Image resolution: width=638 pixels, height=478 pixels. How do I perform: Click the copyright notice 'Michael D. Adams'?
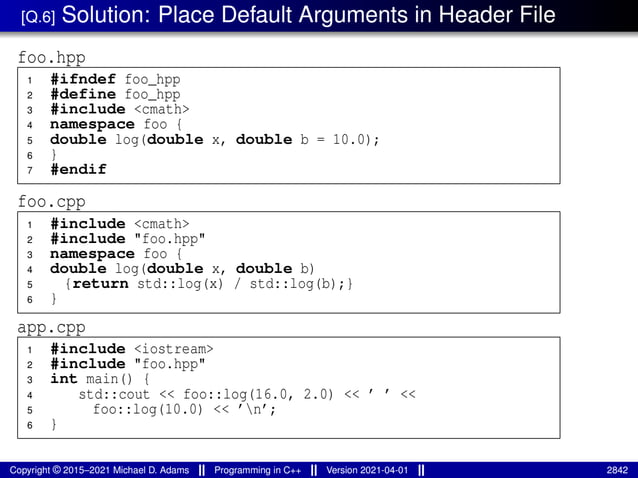99,470
